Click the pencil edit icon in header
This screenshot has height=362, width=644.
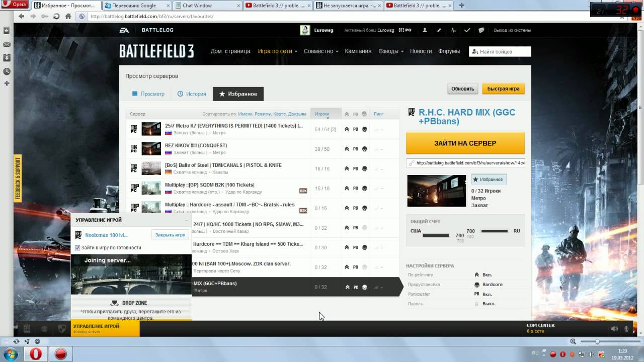439,30
